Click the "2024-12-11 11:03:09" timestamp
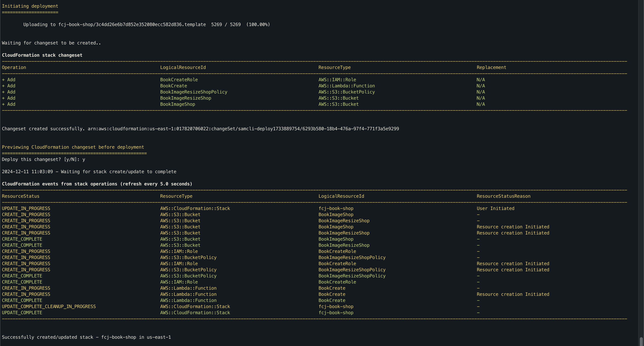Screen dimensions: 644x346 [27, 172]
